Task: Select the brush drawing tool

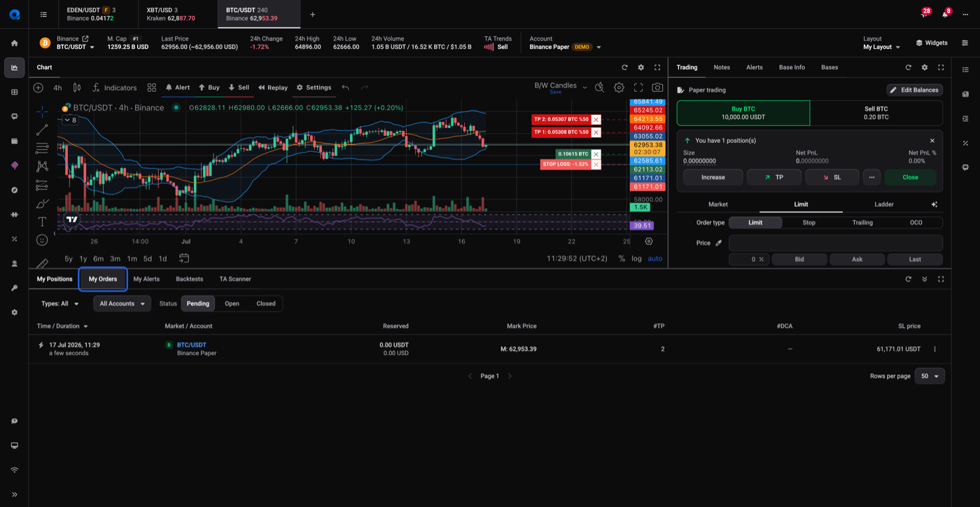Action: 42,204
